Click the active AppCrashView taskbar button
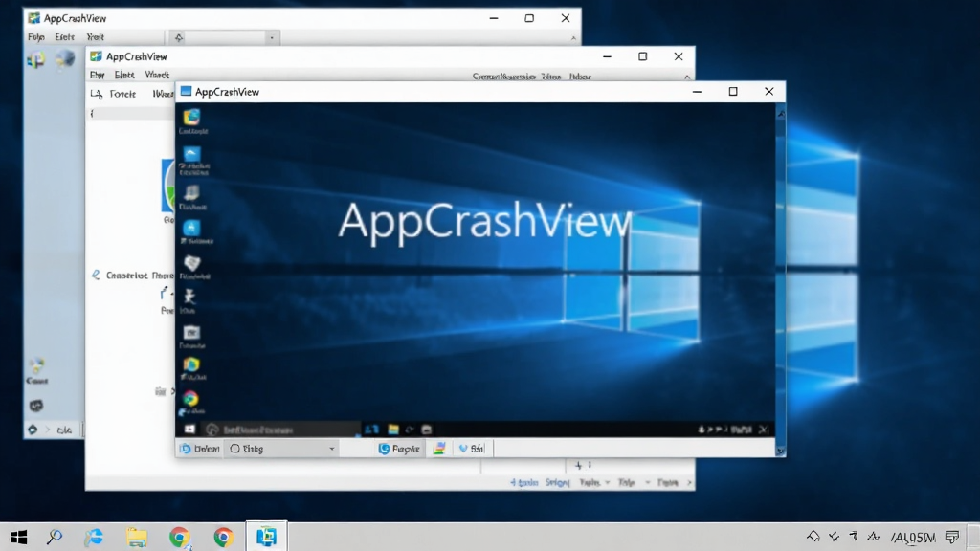 pyautogui.click(x=267, y=536)
